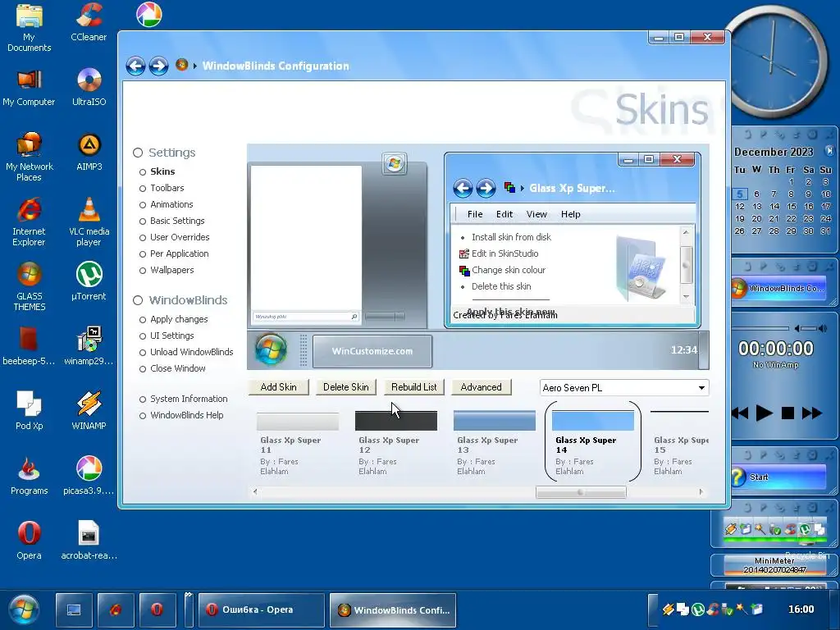Click Stop in the sidebar Winamp widget
Image resolution: width=840 pixels, height=630 pixels.
[787, 413]
